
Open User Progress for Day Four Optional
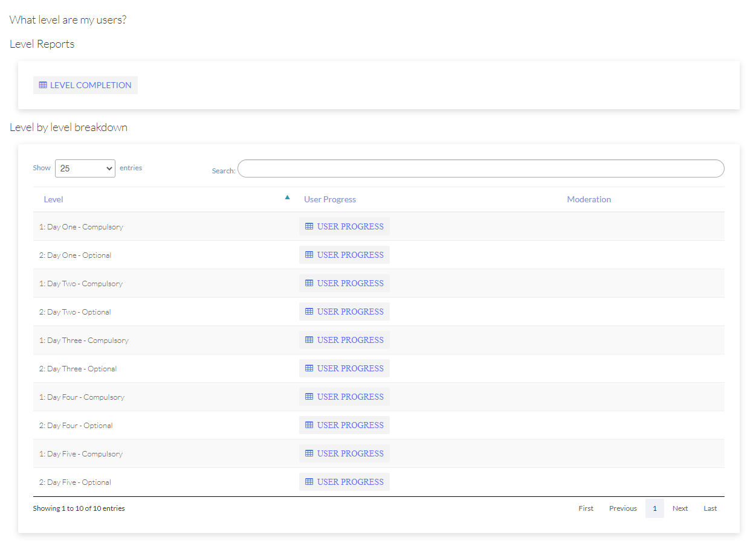[x=344, y=425]
